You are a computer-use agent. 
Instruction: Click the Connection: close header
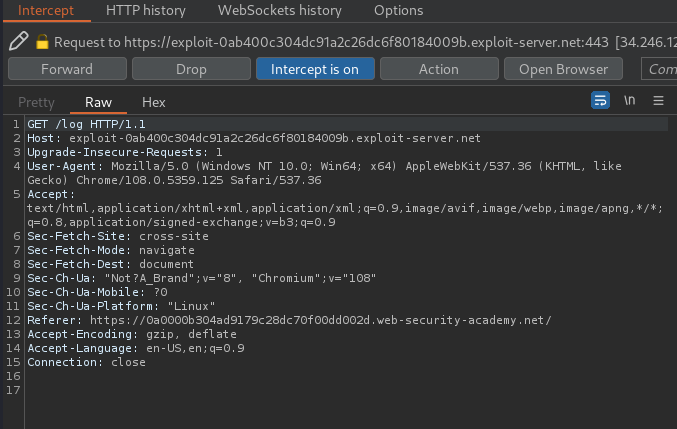(86, 362)
